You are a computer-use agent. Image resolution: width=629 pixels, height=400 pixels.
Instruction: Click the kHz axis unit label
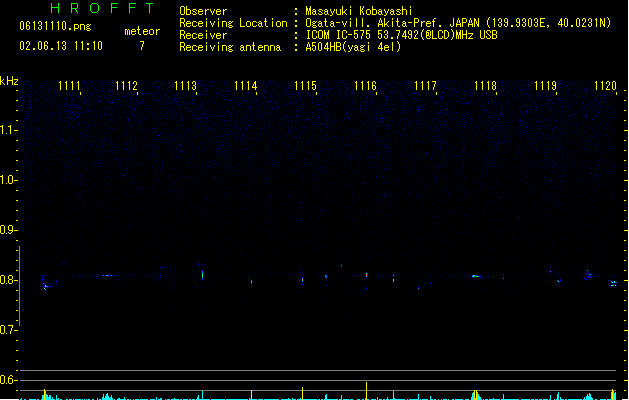point(9,81)
